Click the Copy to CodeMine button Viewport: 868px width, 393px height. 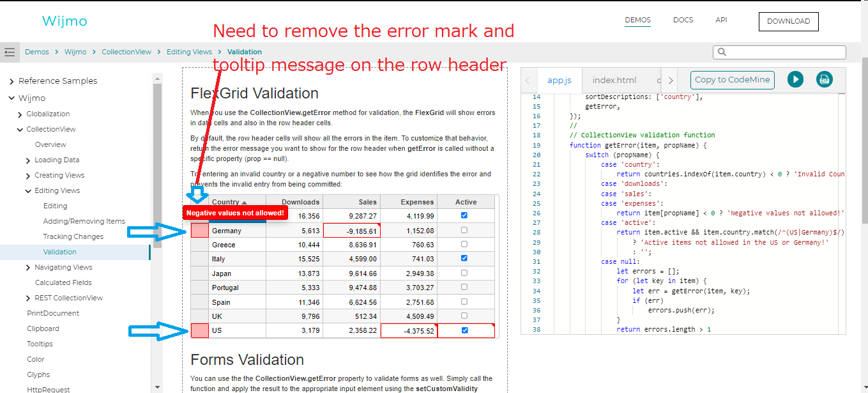click(733, 80)
